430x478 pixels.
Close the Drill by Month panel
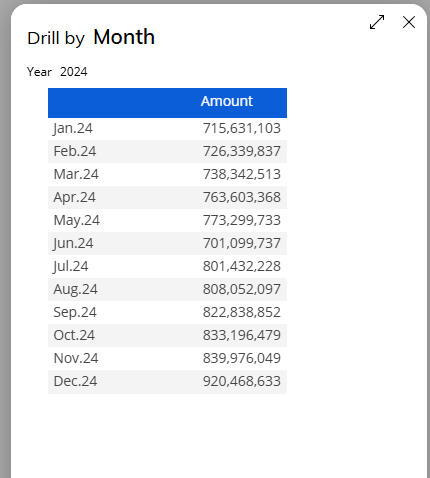[x=409, y=22]
